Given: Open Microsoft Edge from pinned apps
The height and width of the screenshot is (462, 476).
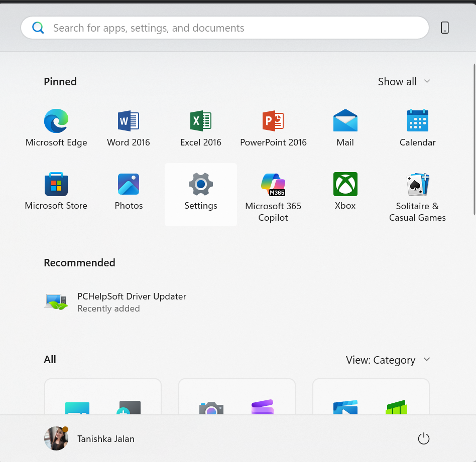Looking at the screenshot, I should [56, 128].
